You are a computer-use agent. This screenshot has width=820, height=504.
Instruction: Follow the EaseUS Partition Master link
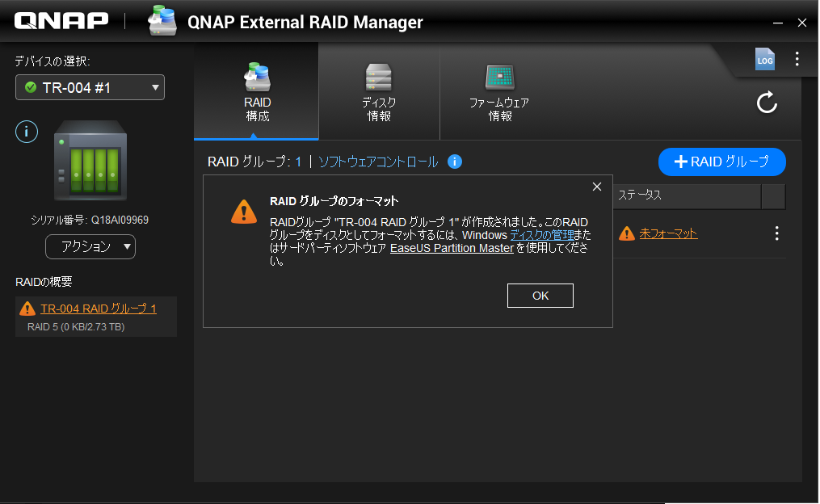[452, 248]
